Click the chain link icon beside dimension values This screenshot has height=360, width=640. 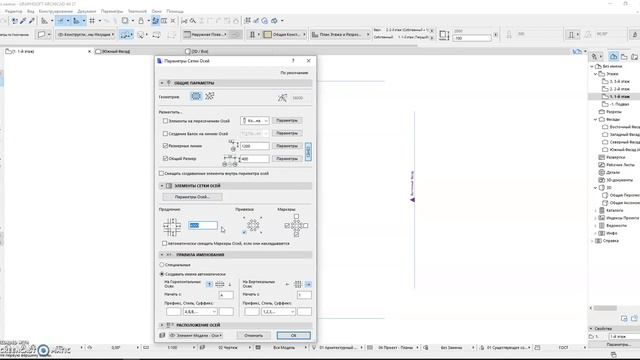308,152
